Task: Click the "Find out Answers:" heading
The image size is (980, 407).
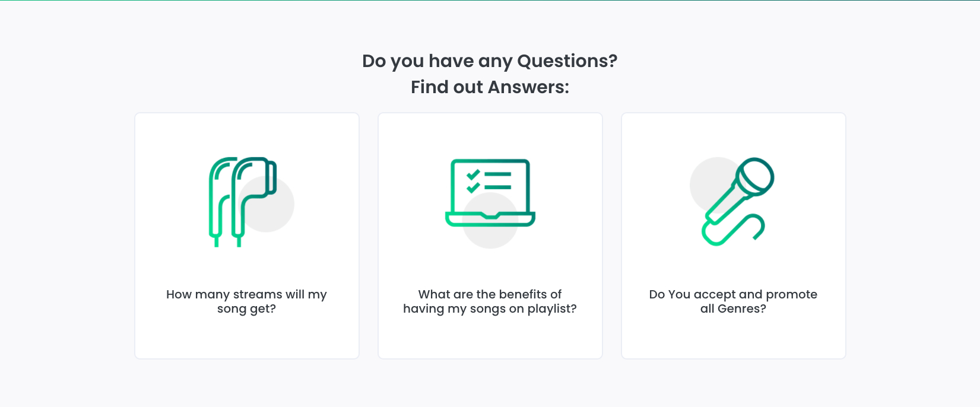Action: [490, 87]
